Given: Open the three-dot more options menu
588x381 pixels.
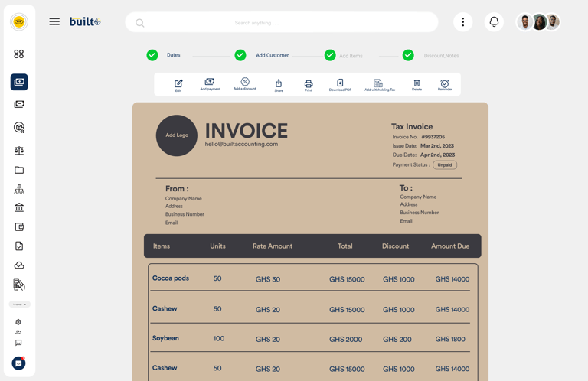Looking at the screenshot, I should [462, 22].
